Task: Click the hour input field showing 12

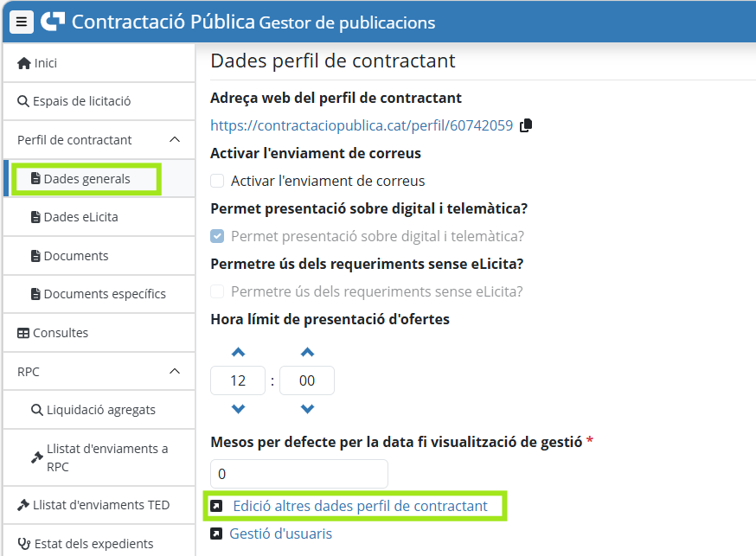Action: 238,380
